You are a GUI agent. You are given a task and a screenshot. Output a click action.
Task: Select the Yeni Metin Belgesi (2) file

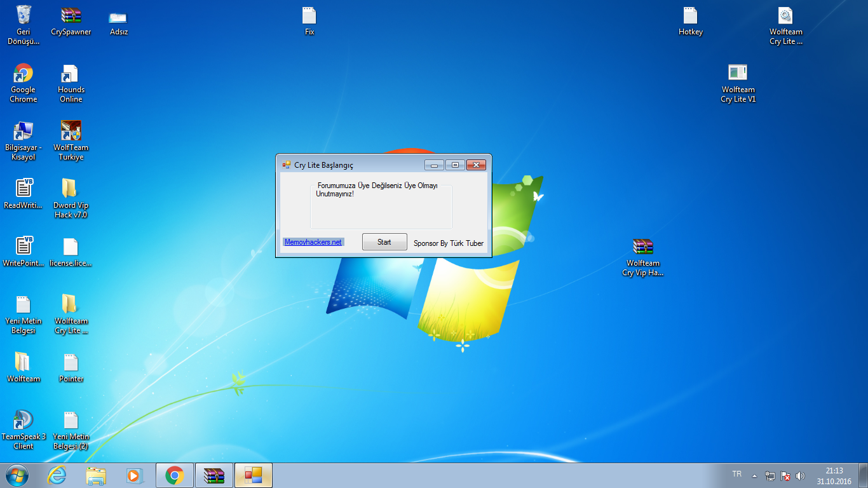tap(71, 430)
